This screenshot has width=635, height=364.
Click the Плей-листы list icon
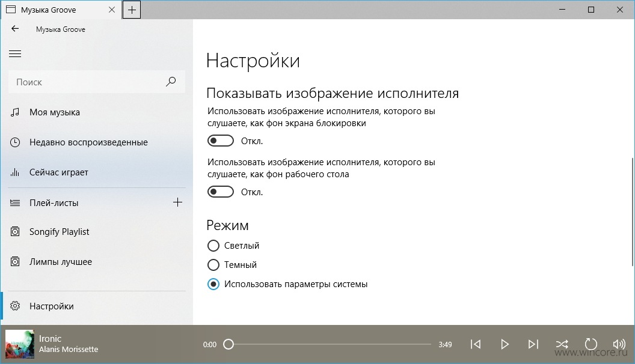click(15, 203)
